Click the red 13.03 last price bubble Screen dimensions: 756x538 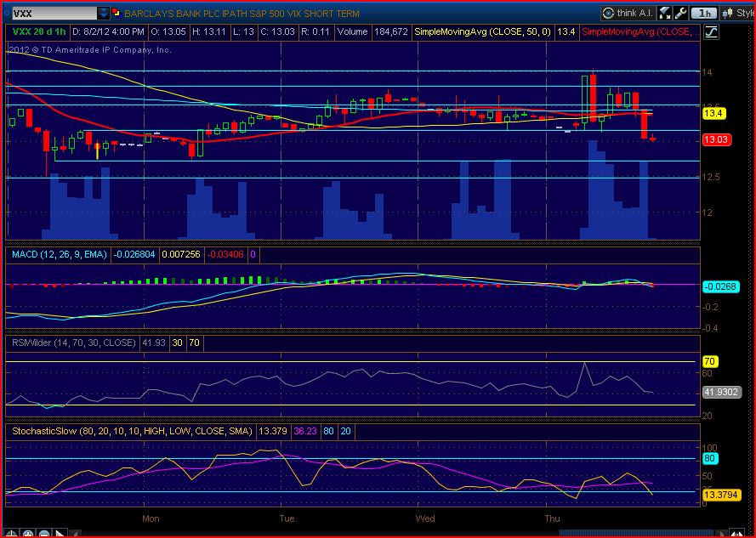(x=717, y=139)
